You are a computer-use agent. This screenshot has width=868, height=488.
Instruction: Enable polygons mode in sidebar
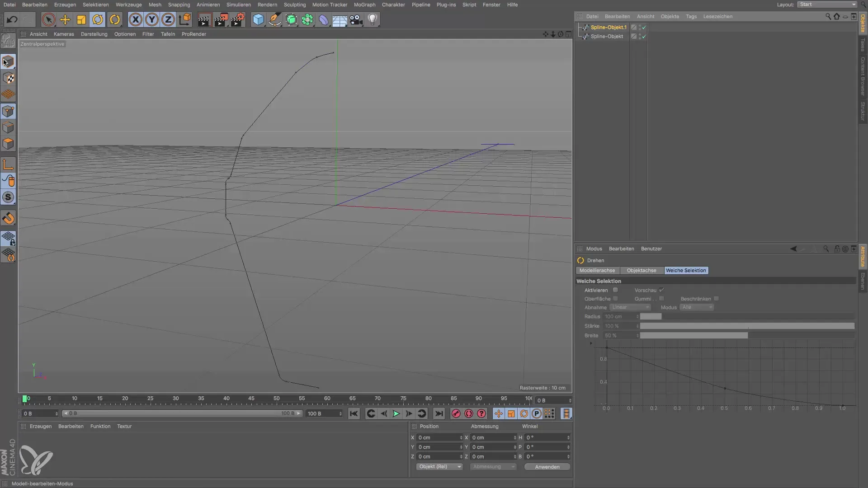(x=8, y=144)
